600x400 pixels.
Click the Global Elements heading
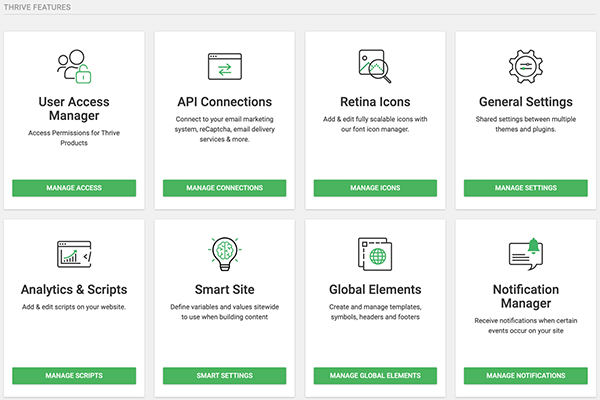(375, 289)
